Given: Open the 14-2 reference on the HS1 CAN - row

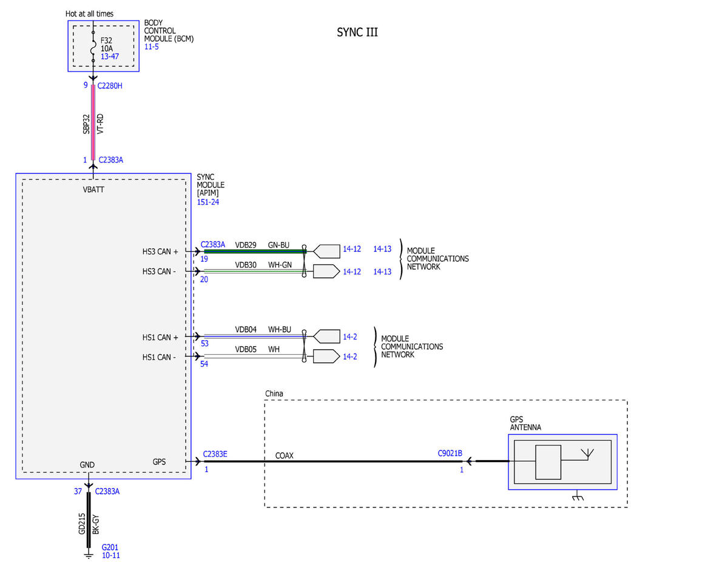Looking at the screenshot, I should tap(350, 356).
